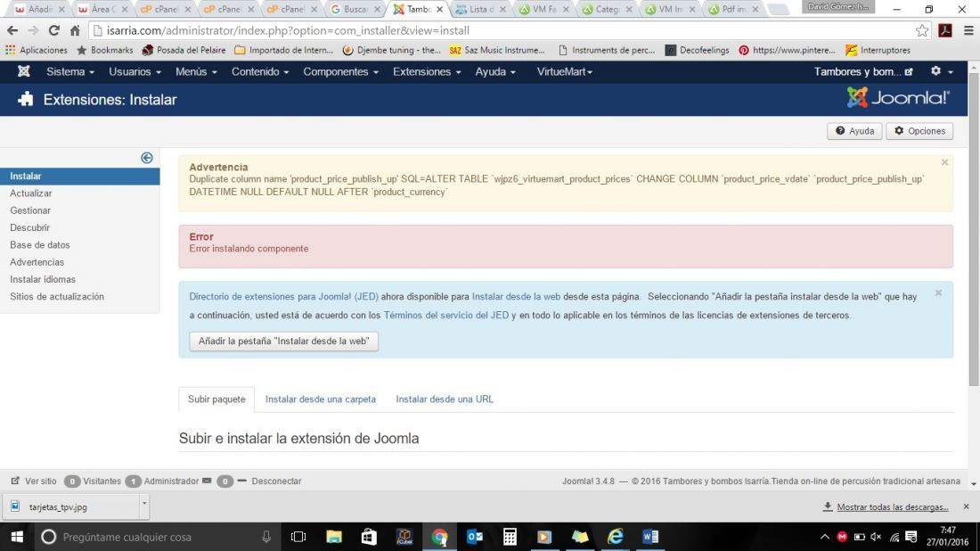Select the Subir paquete tab
980x551 pixels.
point(216,399)
